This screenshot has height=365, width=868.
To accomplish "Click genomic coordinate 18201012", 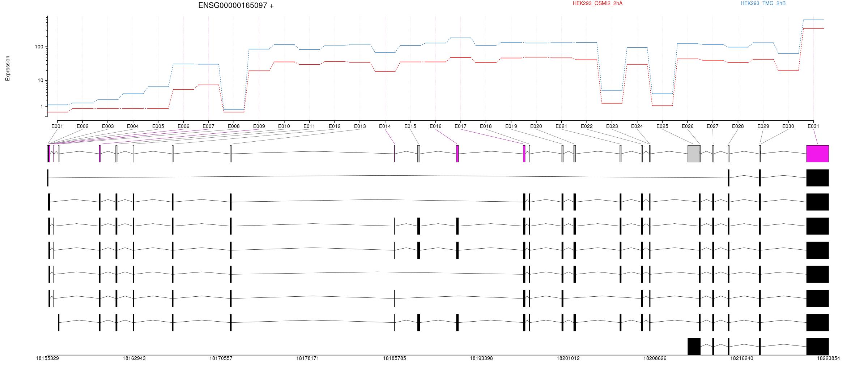I will (568, 358).
